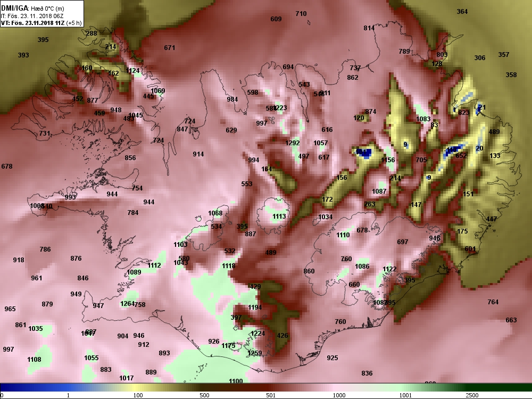The image size is (532, 399).
Task: Click the '814' label
Action: (369, 28)
